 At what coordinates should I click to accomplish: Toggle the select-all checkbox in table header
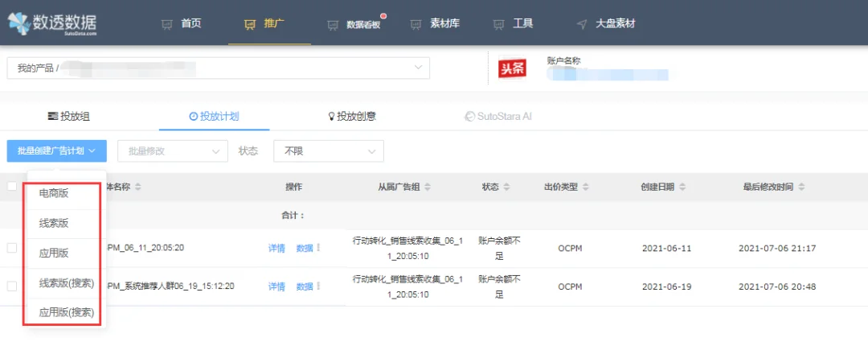pos(11,186)
